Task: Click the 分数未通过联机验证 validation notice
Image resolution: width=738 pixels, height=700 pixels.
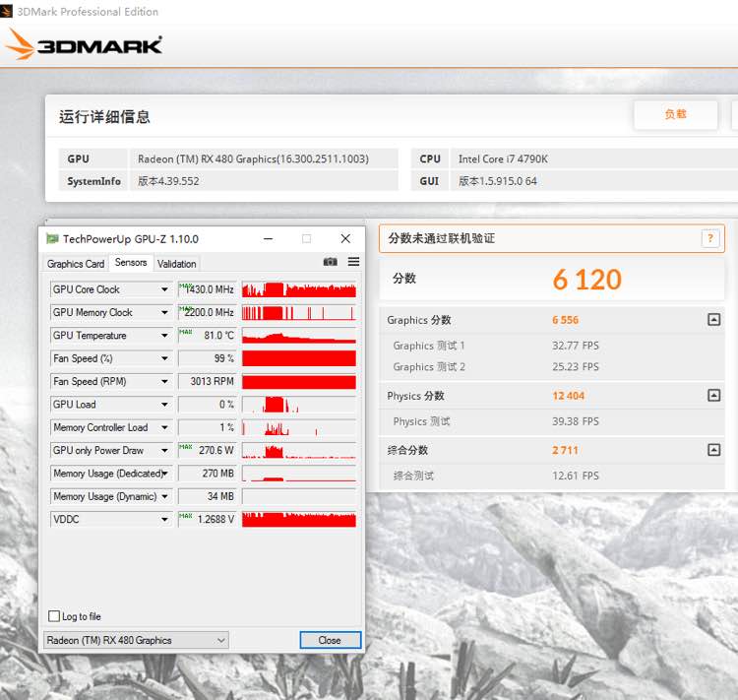Action: coord(552,238)
